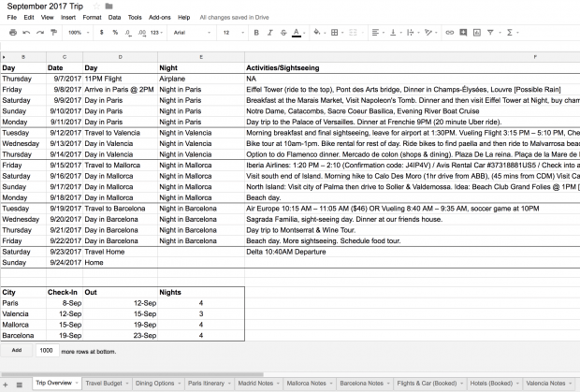Insert a link using the toolbar

(x=449, y=32)
